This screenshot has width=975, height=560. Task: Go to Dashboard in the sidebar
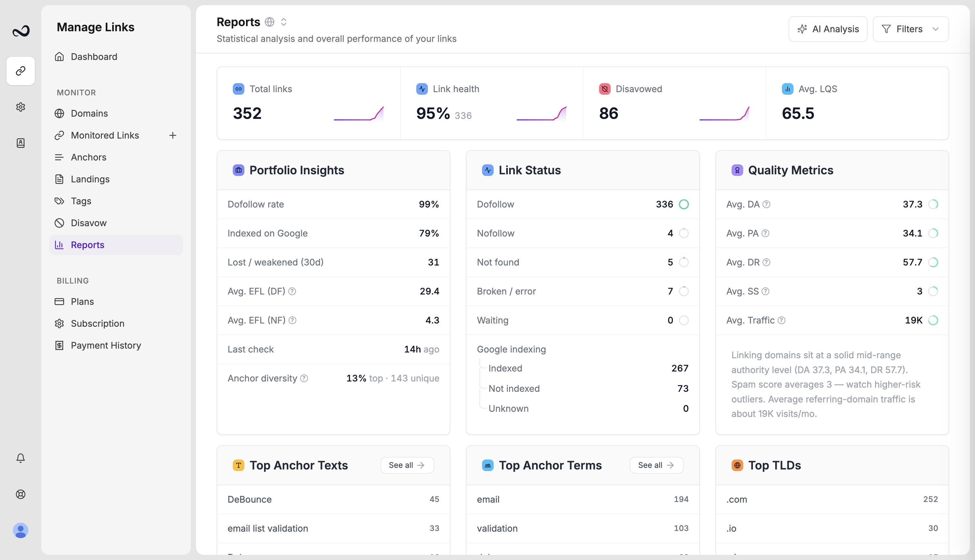[x=116, y=56]
